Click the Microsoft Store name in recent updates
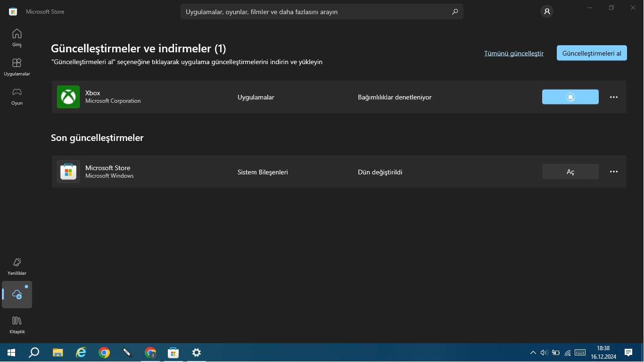644x362 pixels. [x=107, y=168]
